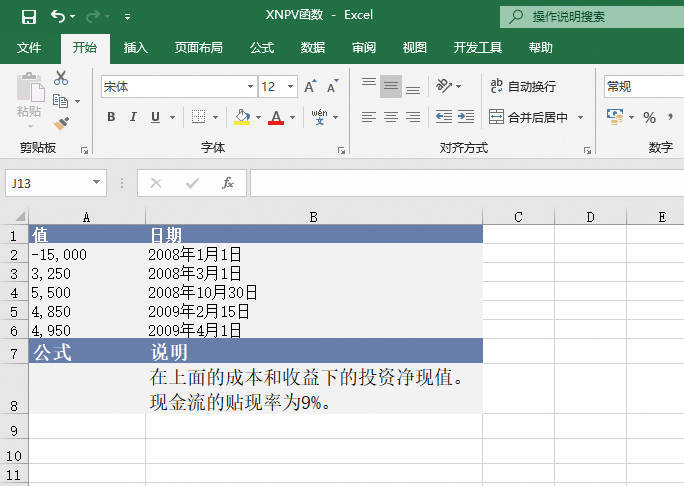Click the Increase Indent icon
Screen dimensions: 684x486
coord(466,117)
